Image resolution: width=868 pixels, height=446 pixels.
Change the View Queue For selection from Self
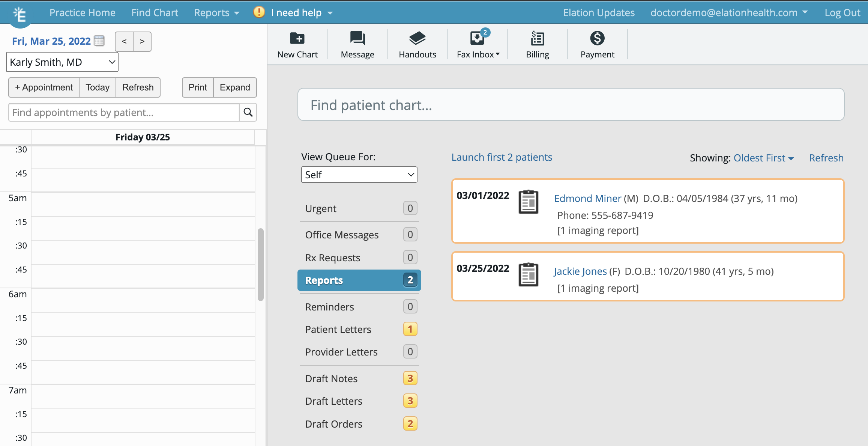[359, 175]
